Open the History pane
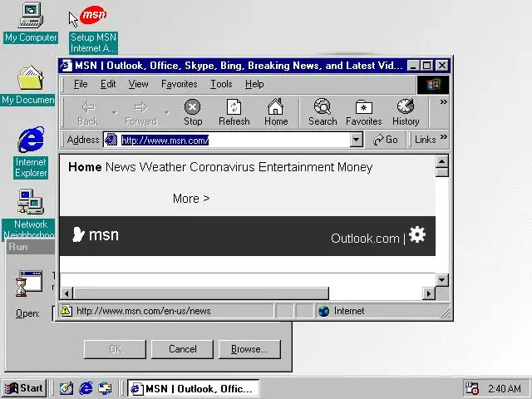The image size is (532, 399). point(406,113)
